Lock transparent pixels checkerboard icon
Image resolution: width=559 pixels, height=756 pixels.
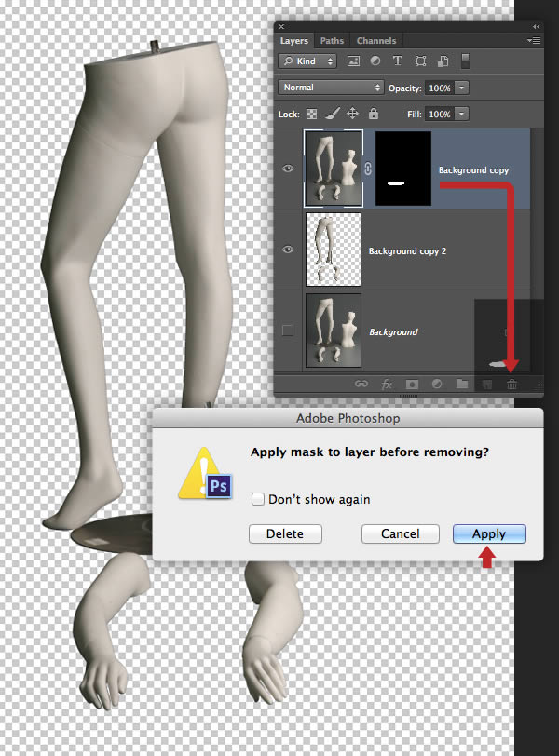[310, 114]
